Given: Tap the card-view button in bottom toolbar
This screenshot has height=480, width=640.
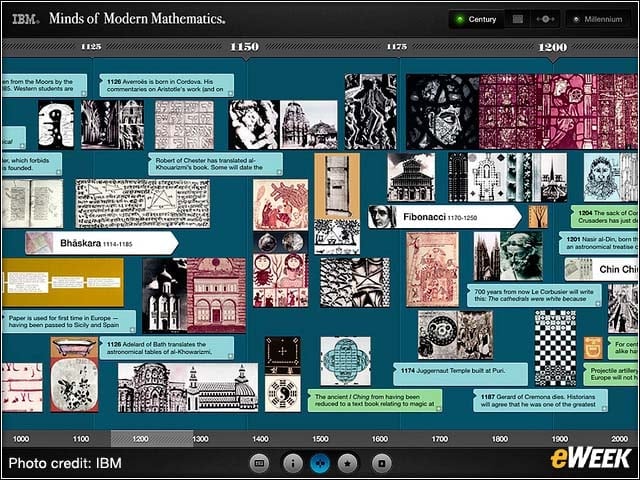Looking at the screenshot, I should click(x=260, y=463).
